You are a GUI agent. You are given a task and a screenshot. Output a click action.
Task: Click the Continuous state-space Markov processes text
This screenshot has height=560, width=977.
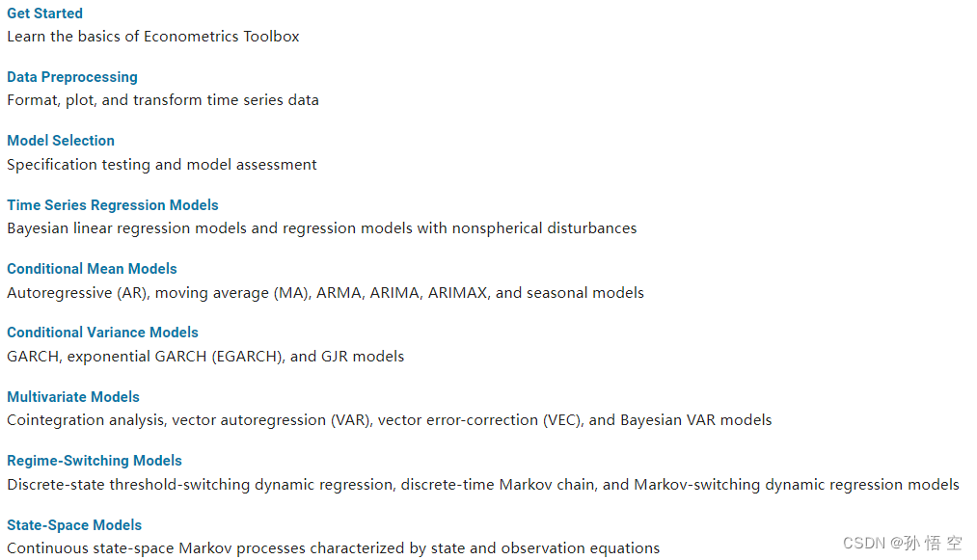pyautogui.click(x=334, y=548)
